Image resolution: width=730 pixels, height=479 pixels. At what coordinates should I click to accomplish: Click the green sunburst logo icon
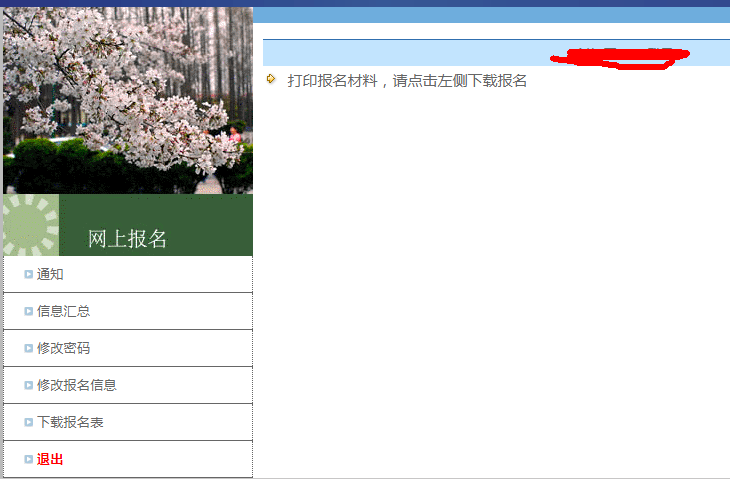(31, 225)
